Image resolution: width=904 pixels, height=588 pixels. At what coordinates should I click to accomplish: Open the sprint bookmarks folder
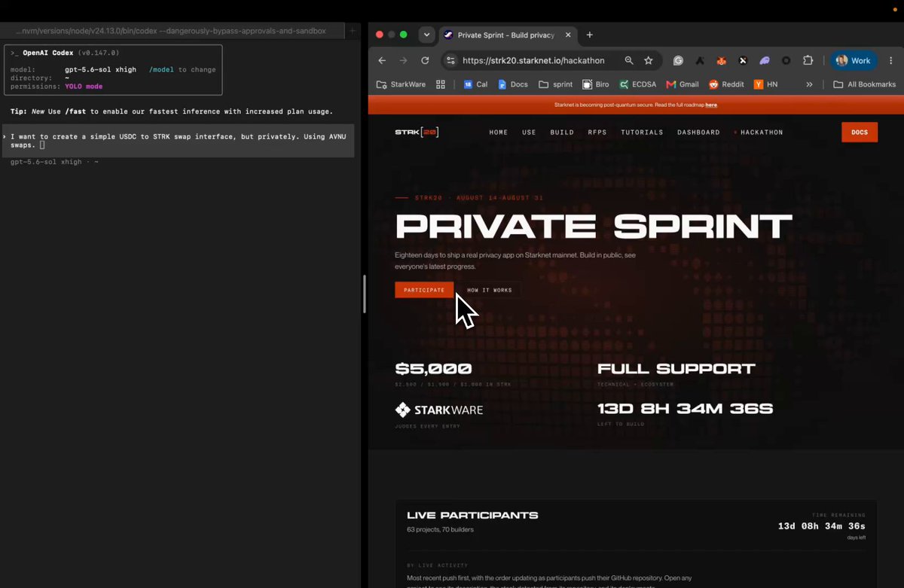coord(555,84)
